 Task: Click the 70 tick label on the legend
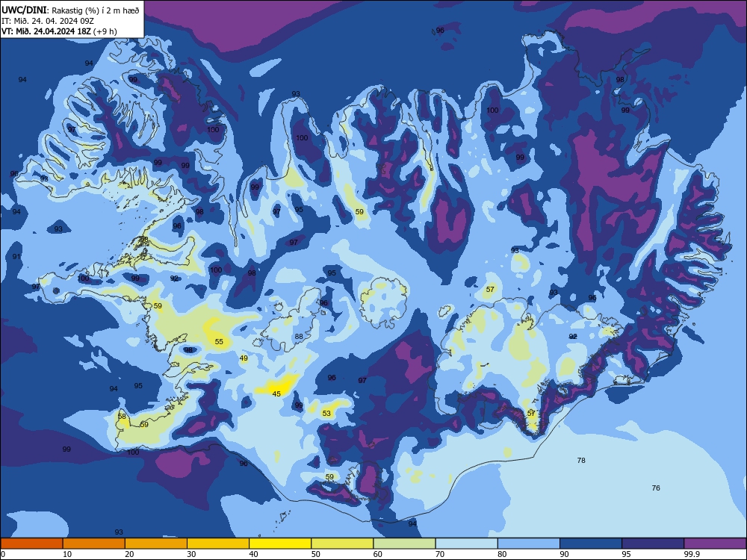point(440,554)
